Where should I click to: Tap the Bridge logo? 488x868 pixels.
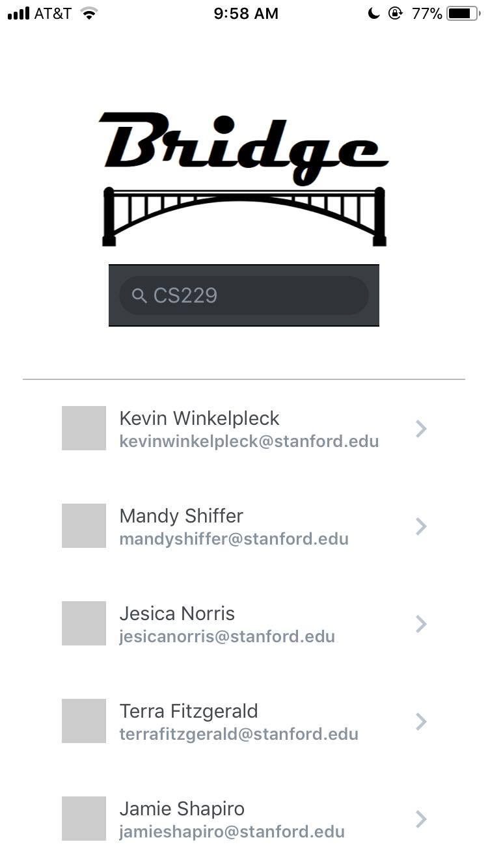pyautogui.click(x=244, y=179)
